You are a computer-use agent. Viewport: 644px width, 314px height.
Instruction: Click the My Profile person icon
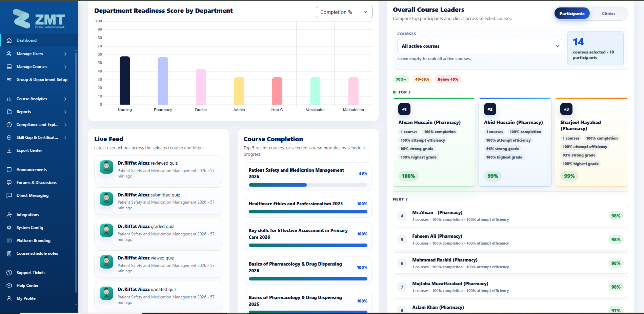[x=9, y=298]
